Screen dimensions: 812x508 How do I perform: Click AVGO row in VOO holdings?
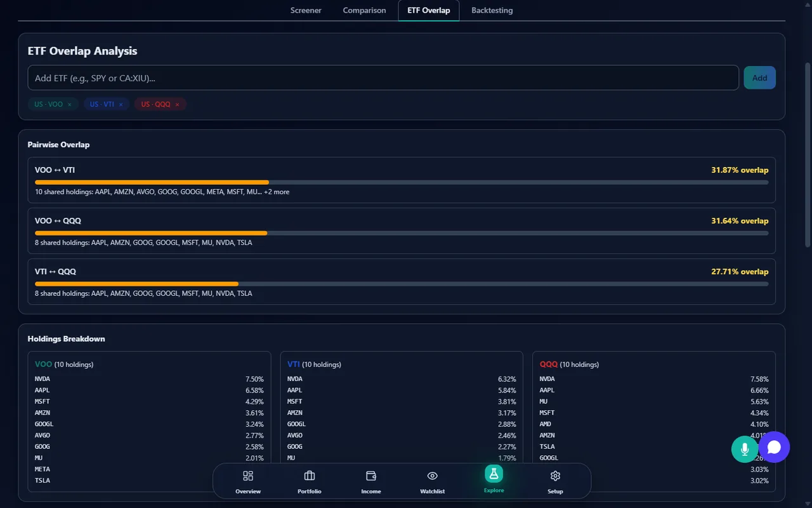pos(149,436)
